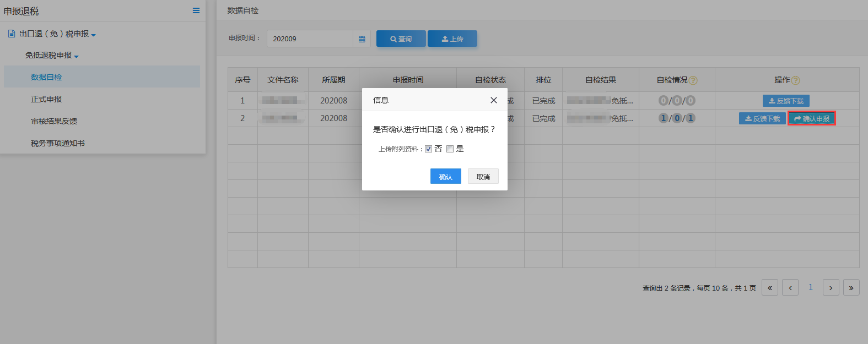Click the 自检结果 column header
The width and height of the screenshot is (868, 344).
[x=601, y=80]
